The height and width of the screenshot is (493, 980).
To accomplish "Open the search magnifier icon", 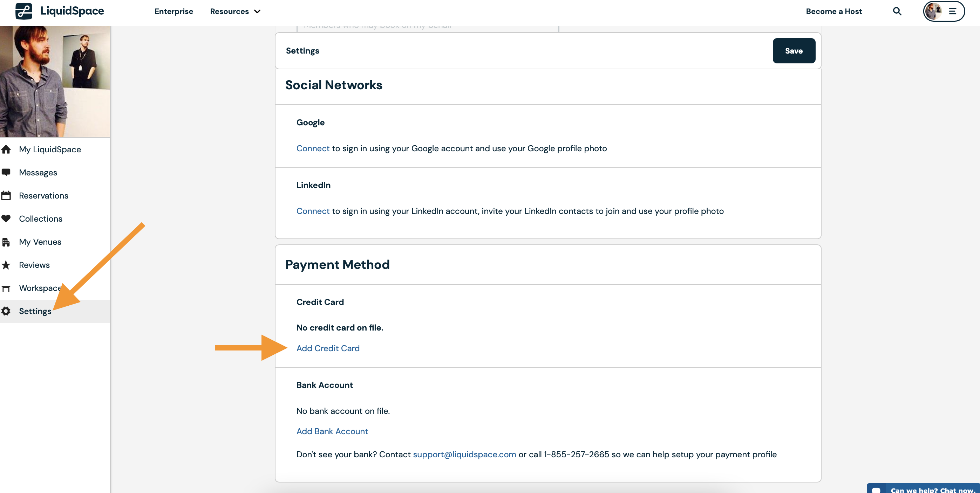I will pos(897,12).
